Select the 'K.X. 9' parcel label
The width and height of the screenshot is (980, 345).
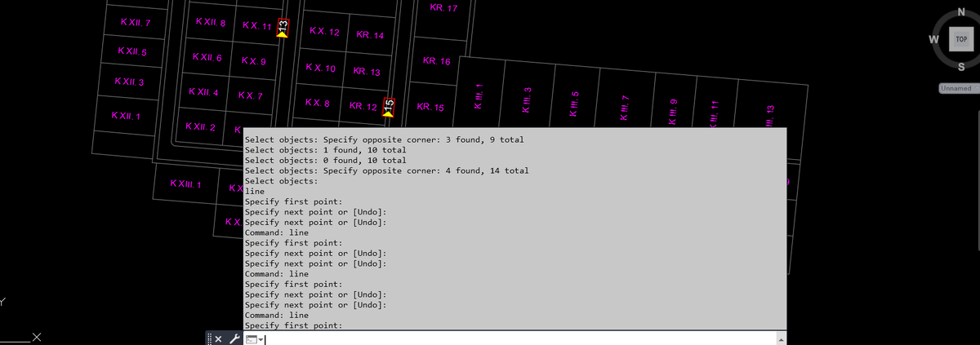point(252,61)
